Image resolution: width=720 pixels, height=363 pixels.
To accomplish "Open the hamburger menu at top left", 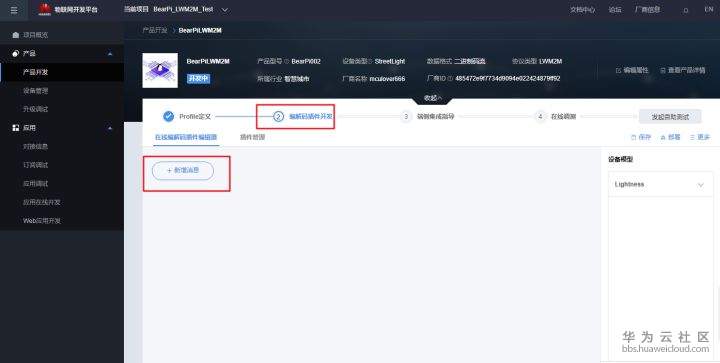I will [14, 10].
